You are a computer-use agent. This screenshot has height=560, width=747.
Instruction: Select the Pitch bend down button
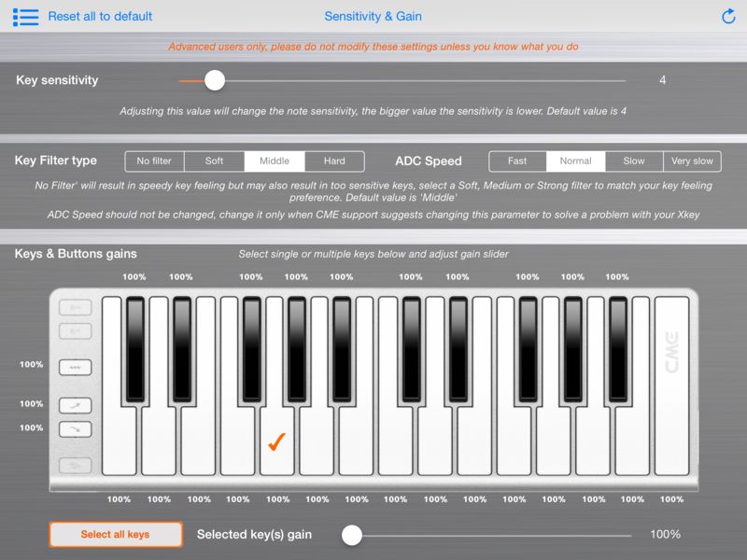76,429
